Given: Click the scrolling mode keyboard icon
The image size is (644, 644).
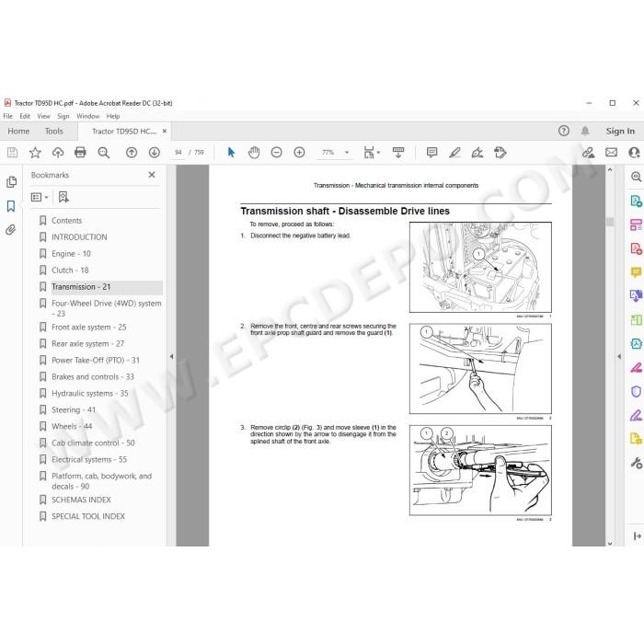Looking at the screenshot, I should pos(398,153).
